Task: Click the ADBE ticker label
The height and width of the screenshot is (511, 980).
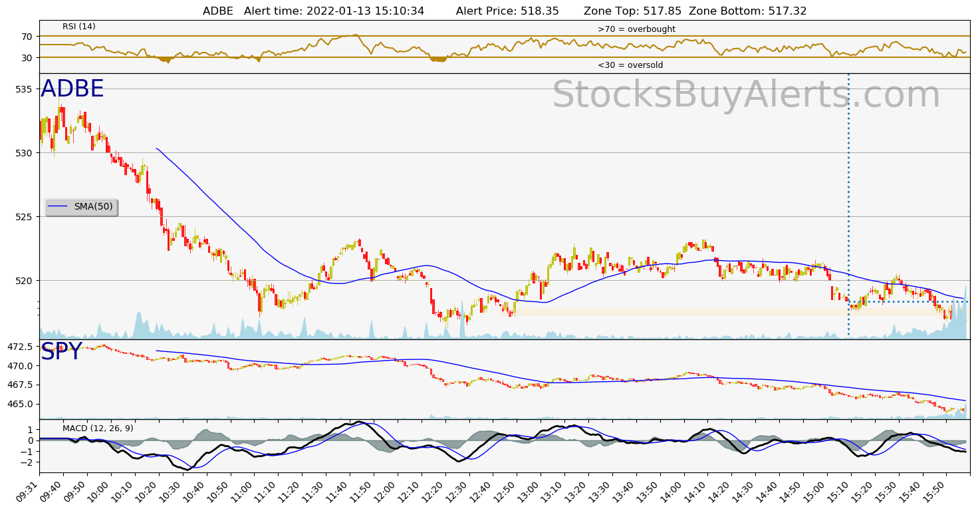Action: (72, 89)
